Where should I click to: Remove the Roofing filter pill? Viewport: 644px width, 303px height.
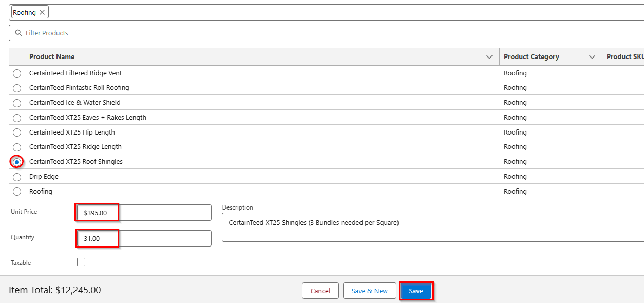click(x=43, y=12)
